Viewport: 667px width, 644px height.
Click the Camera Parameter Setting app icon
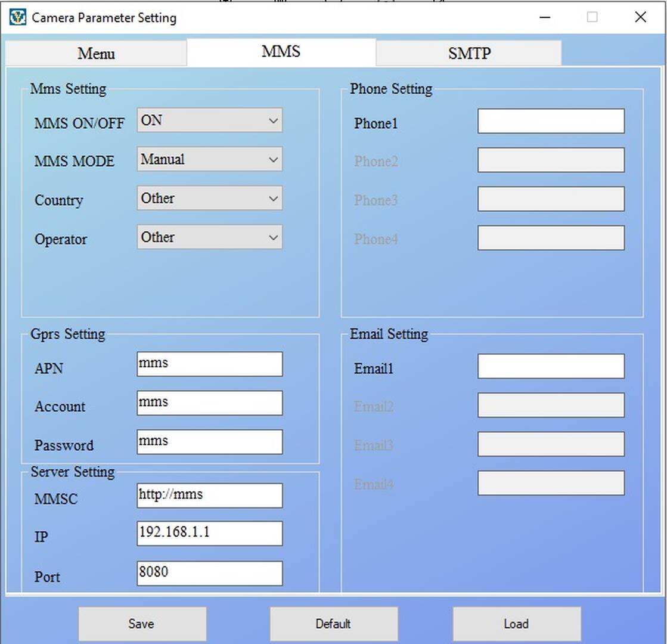18,17
